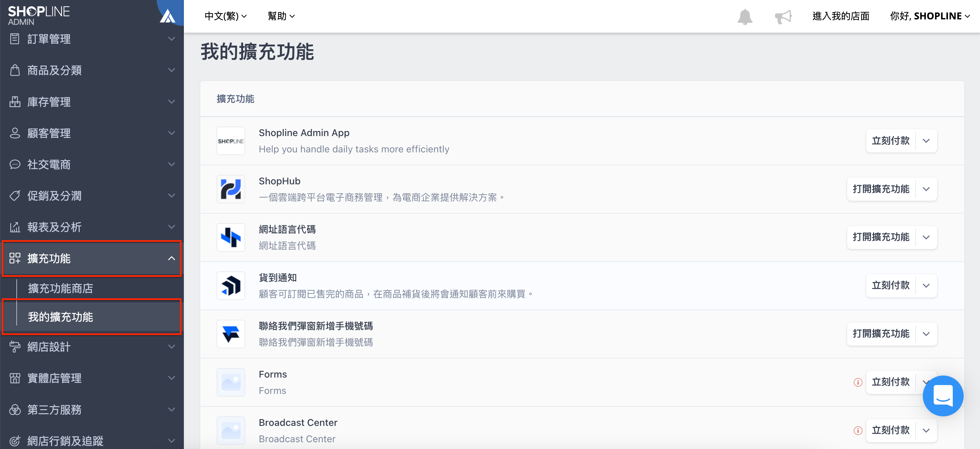This screenshot has width=980, height=449.
Task: Click the 實體店管理 store icon
Action: point(14,378)
